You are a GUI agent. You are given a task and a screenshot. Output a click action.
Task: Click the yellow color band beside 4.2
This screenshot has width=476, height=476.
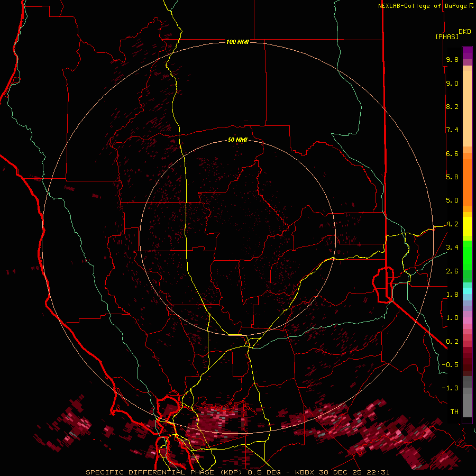pyautogui.click(x=467, y=226)
